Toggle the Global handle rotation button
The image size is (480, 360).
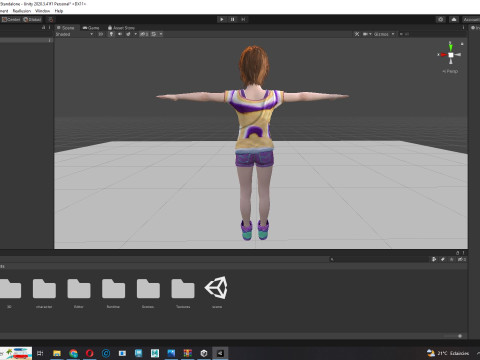coord(32,19)
